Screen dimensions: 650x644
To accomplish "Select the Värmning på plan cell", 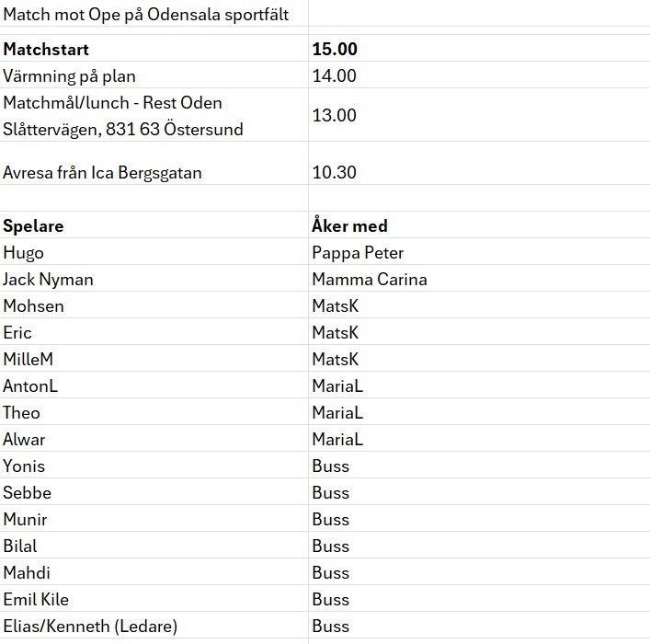I will coord(154,75).
